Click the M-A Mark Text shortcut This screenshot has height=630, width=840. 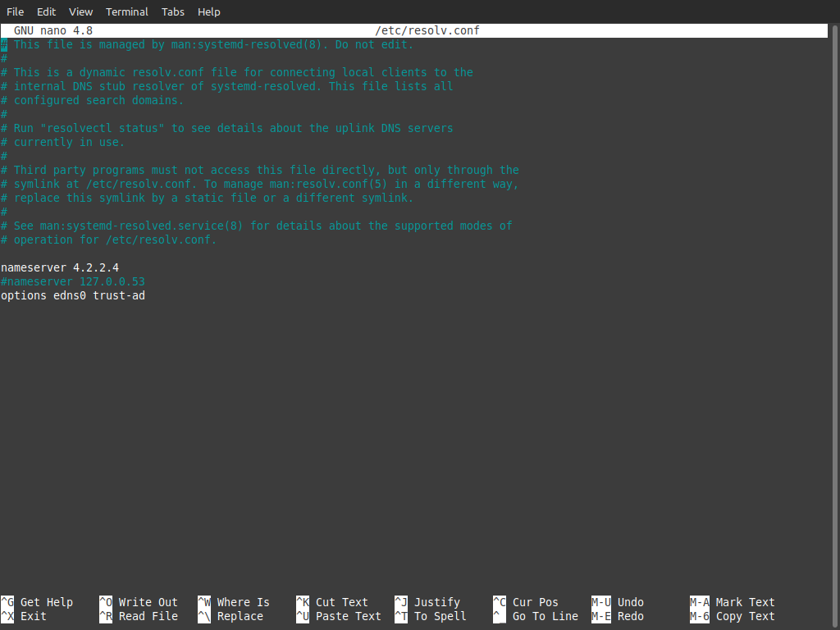pyautogui.click(x=733, y=602)
